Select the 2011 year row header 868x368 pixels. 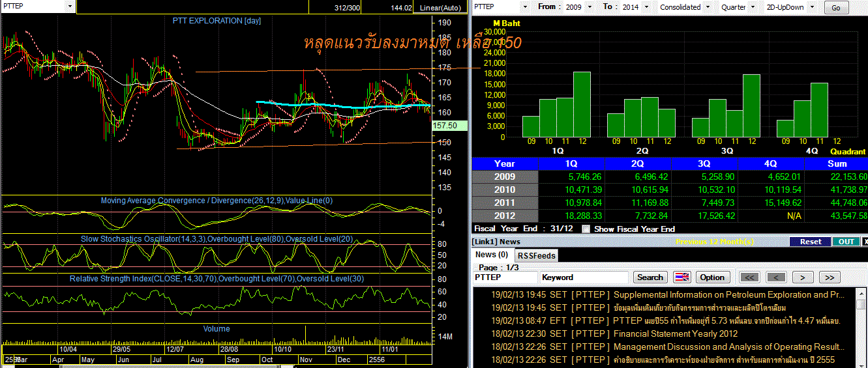[x=505, y=203]
